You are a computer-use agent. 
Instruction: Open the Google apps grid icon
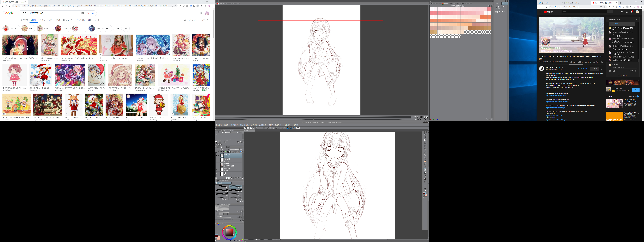point(201,13)
